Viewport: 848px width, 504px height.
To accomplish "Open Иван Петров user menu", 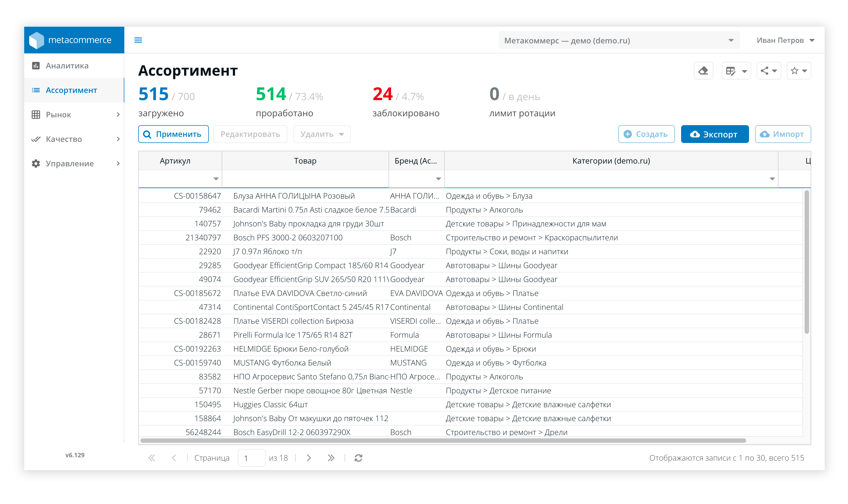I will tap(785, 40).
